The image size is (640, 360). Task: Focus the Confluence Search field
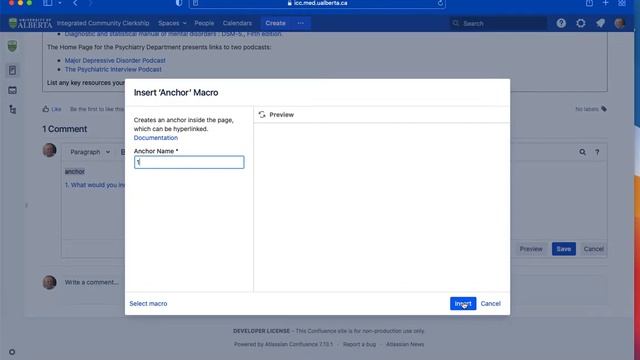pyautogui.click(x=498, y=23)
